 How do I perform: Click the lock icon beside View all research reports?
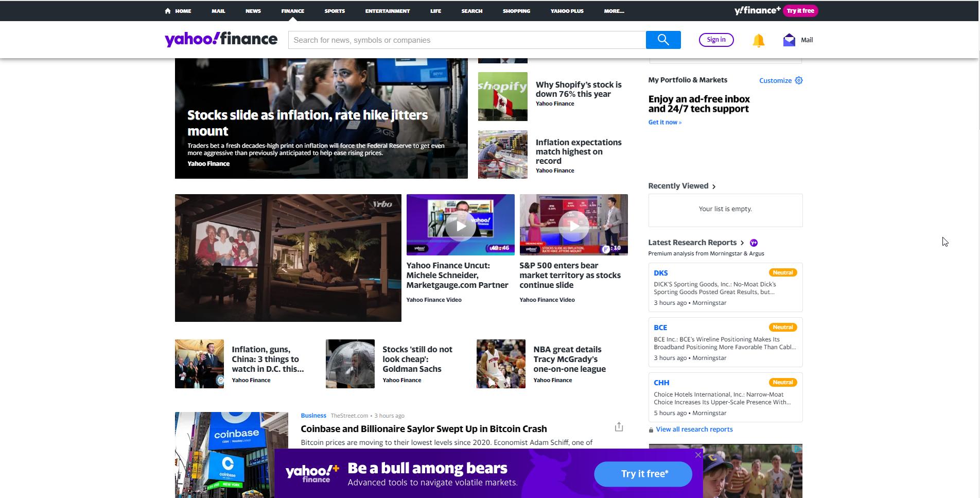[651, 430]
